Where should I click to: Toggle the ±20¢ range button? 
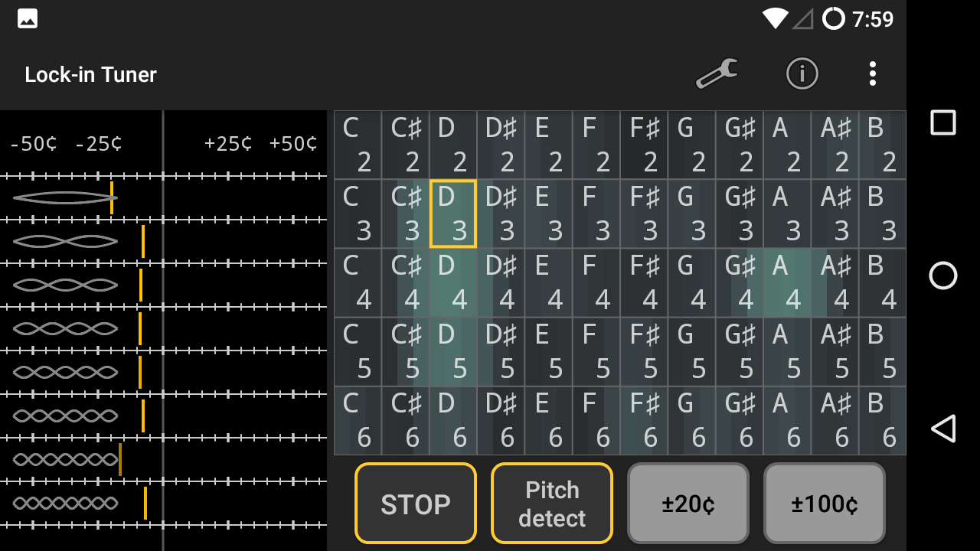pos(688,504)
